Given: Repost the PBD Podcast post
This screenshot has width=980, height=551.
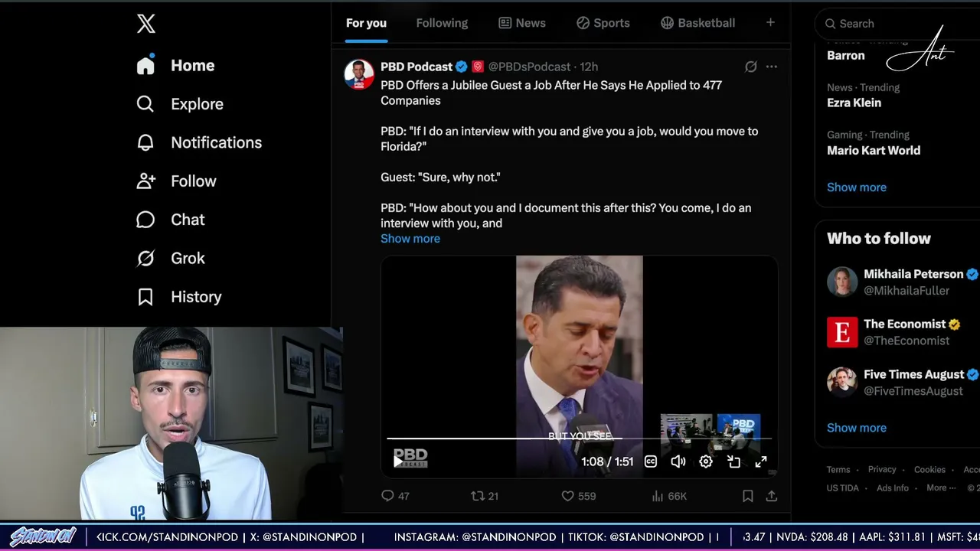Looking at the screenshot, I should pyautogui.click(x=485, y=496).
